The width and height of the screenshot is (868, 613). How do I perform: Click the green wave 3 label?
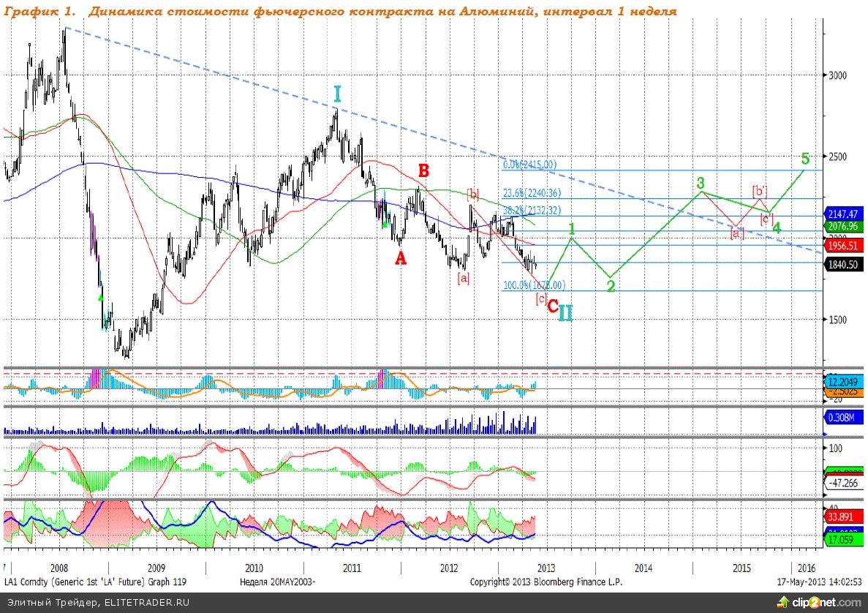[701, 182]
